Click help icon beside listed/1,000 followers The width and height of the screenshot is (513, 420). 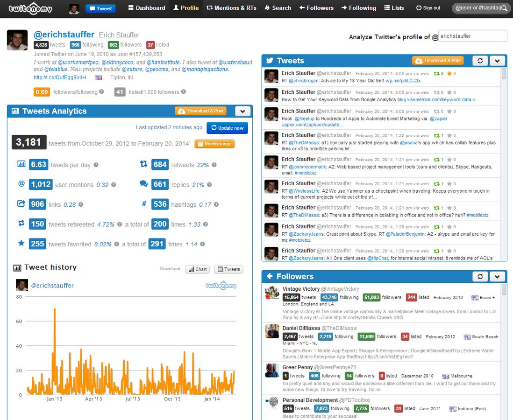click(184, 92)
